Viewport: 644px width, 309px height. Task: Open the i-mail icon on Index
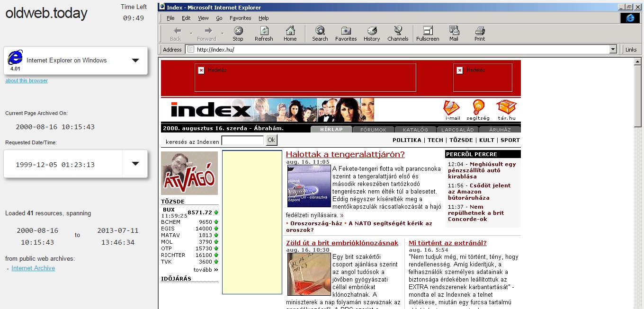click(452, 109)
